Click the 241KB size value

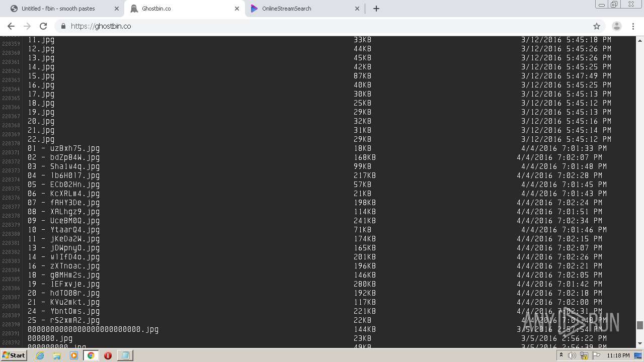[x=365, y=221]
